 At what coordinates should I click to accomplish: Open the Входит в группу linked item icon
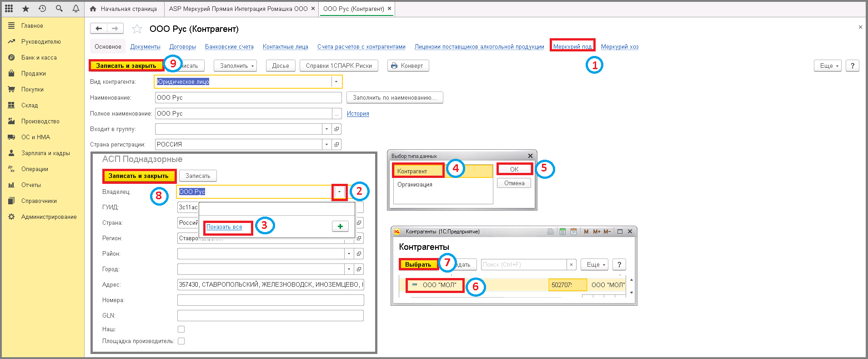click(x=336, y=129)
